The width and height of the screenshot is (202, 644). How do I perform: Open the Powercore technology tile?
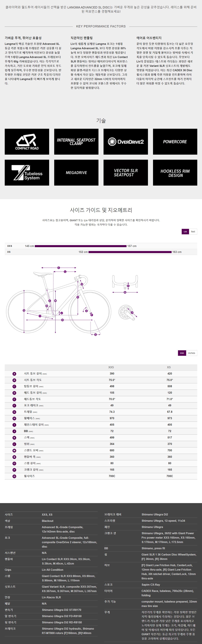175,141
